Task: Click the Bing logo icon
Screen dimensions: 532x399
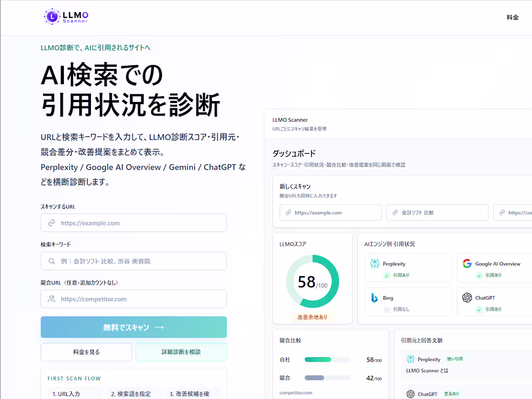Action: pos(374,297)
